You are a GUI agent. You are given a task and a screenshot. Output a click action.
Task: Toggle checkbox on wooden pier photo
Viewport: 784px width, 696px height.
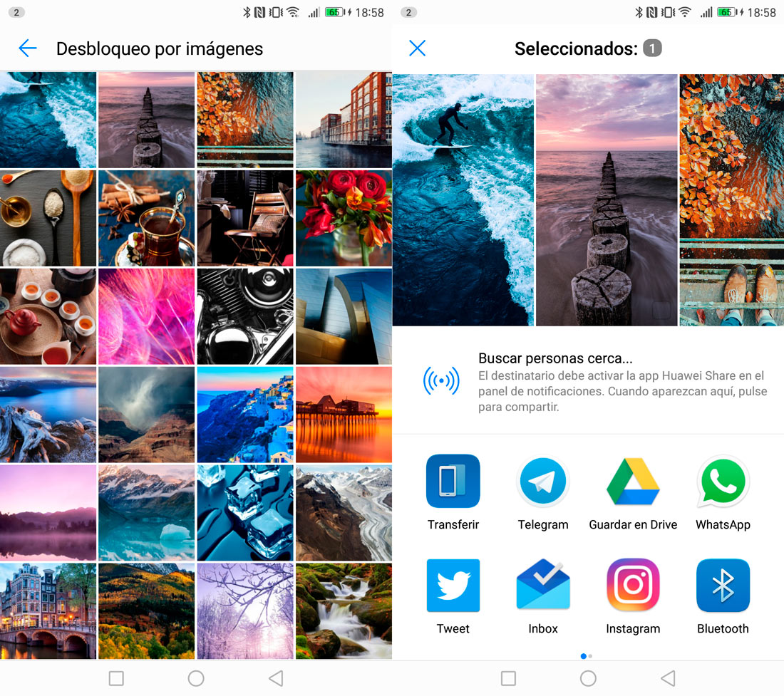coord(661,310)
